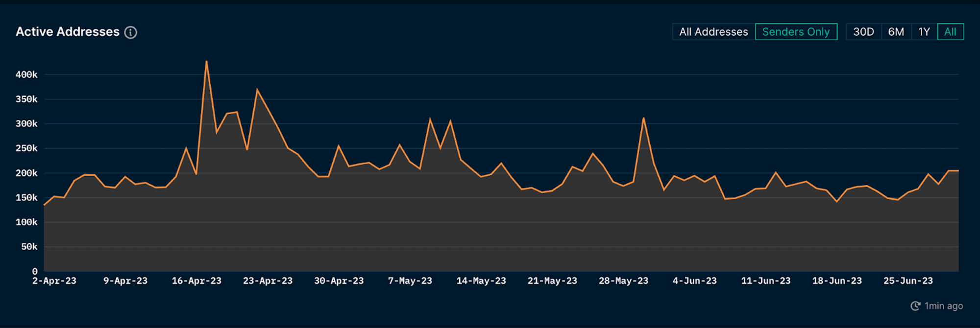Click the 14-May-23 date label

481,281
